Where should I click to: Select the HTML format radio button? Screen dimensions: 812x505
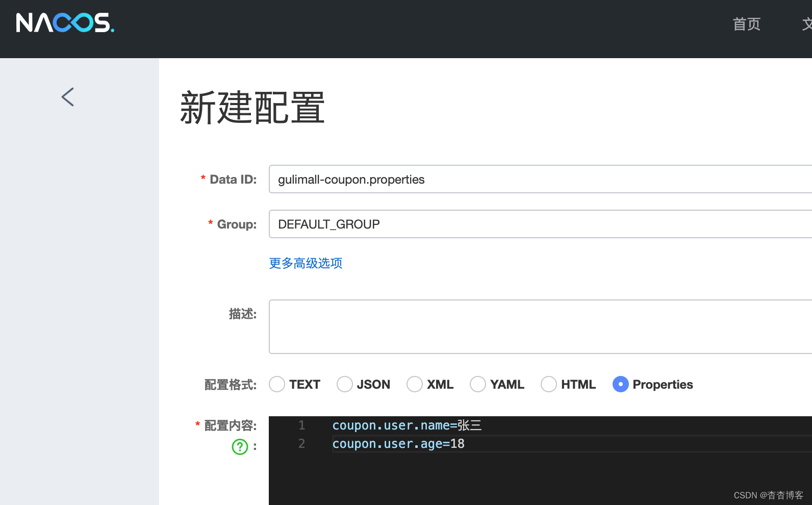point(549,384)
